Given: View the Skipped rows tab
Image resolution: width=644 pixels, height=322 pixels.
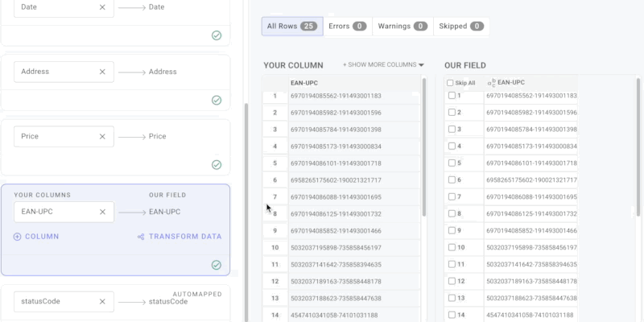Looking at the screenshot, I should coord(460,27).
